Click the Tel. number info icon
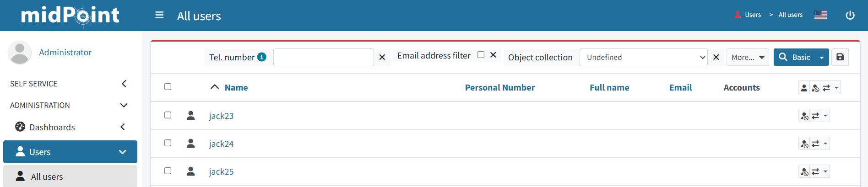Viewport: 868px width, 187px height. tap(262, 57)
